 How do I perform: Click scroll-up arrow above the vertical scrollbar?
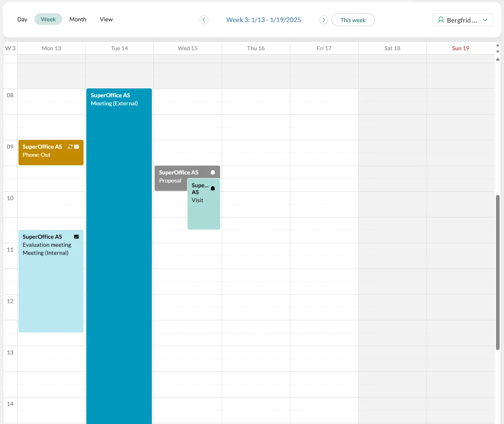pos(498,59)
